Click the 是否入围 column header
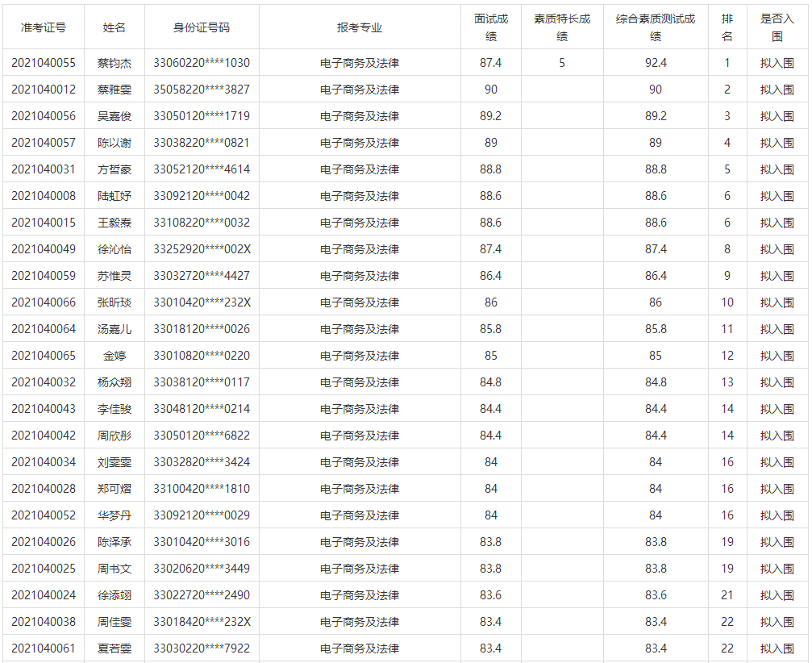The image size is (812, 663). tap(777, 27)
